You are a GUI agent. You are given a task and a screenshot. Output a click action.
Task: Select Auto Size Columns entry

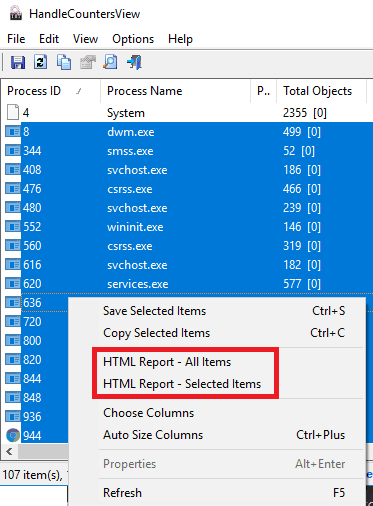[217, 435]
